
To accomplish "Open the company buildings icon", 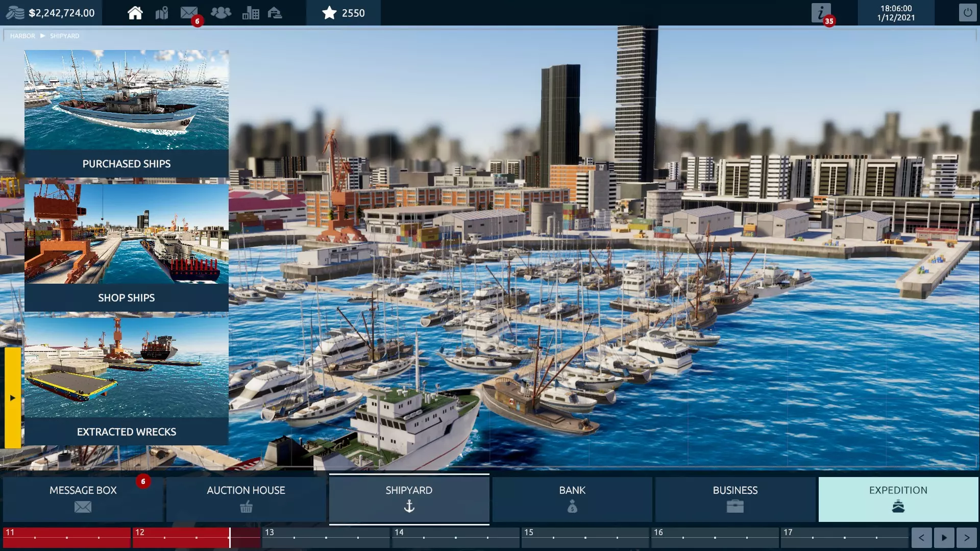I will pos(250,13).
